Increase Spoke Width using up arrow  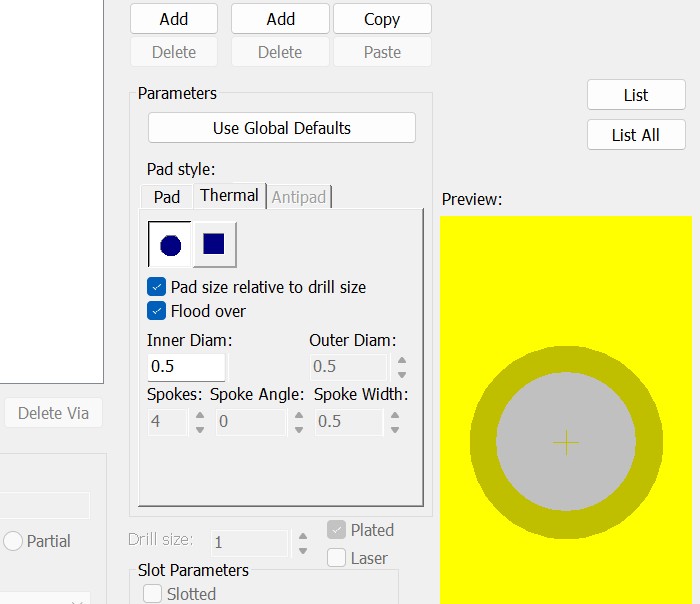pos(396,415)
